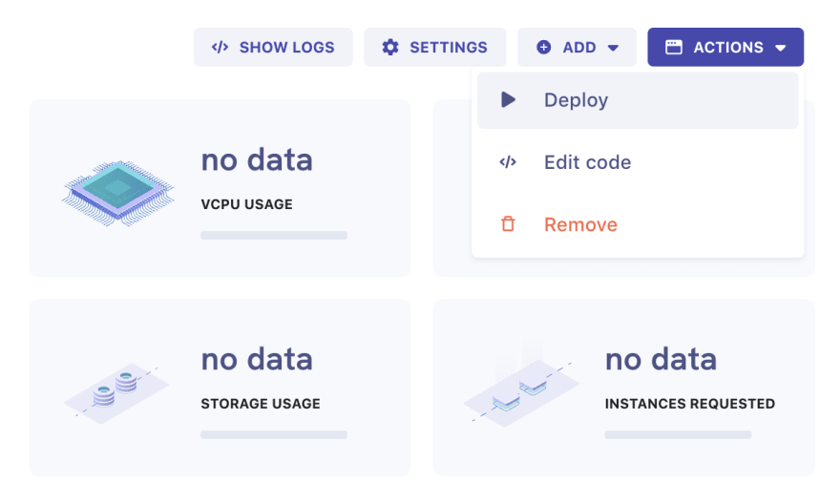
Task: Expand the Add dropdown arrow
Action: click(613, 48)
